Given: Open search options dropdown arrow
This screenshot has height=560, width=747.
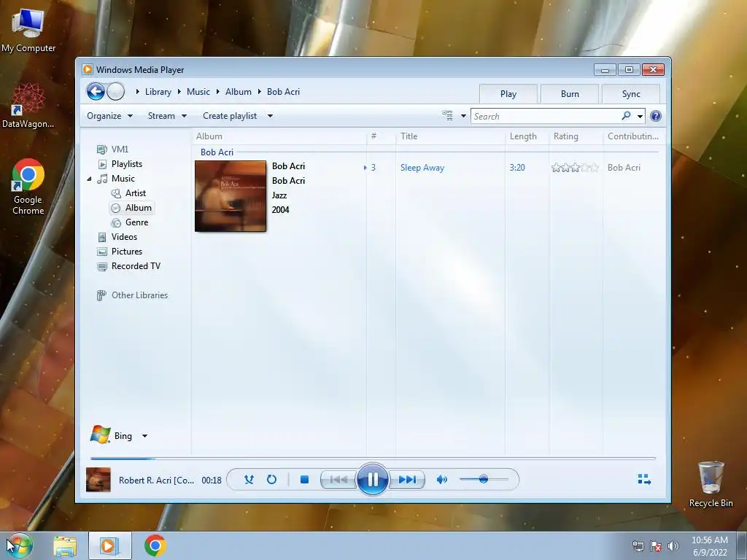Looking at the screenshot, I should tap(640, 116).
